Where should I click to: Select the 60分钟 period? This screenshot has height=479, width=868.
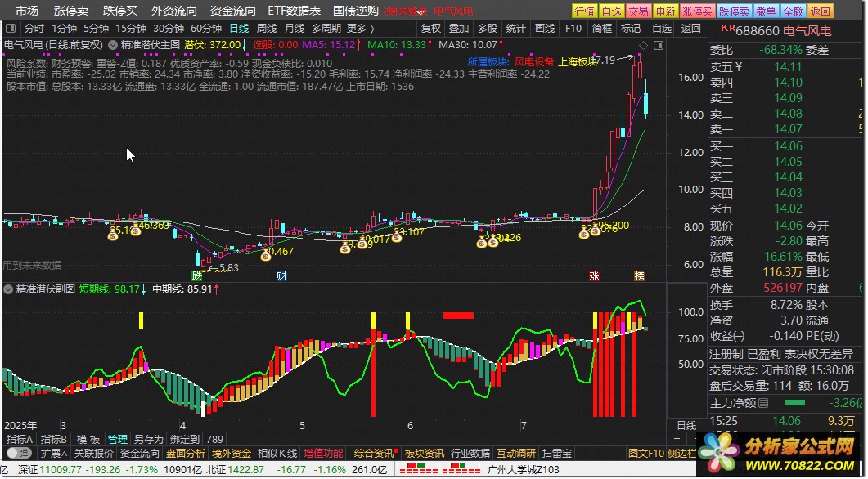tap(206, 29)
